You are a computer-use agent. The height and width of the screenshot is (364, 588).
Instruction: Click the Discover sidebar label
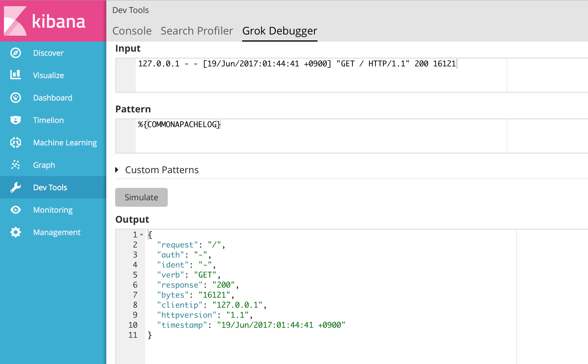(x=48, y=53)
